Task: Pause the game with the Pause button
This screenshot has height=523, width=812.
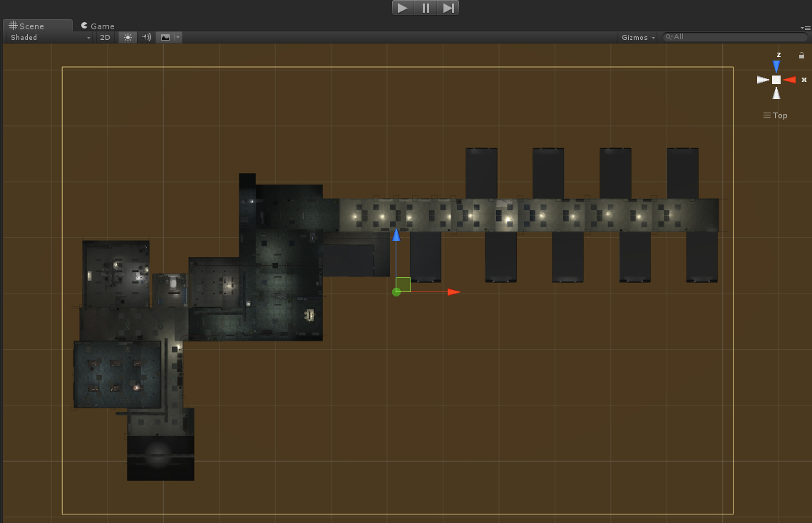Action: (426, 8)
